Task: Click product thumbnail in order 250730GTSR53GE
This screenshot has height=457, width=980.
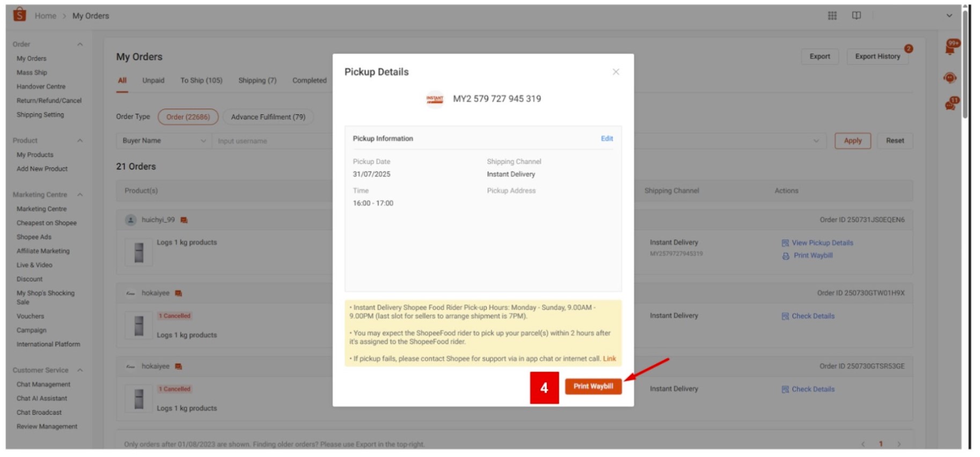Action: click(138, 399)
